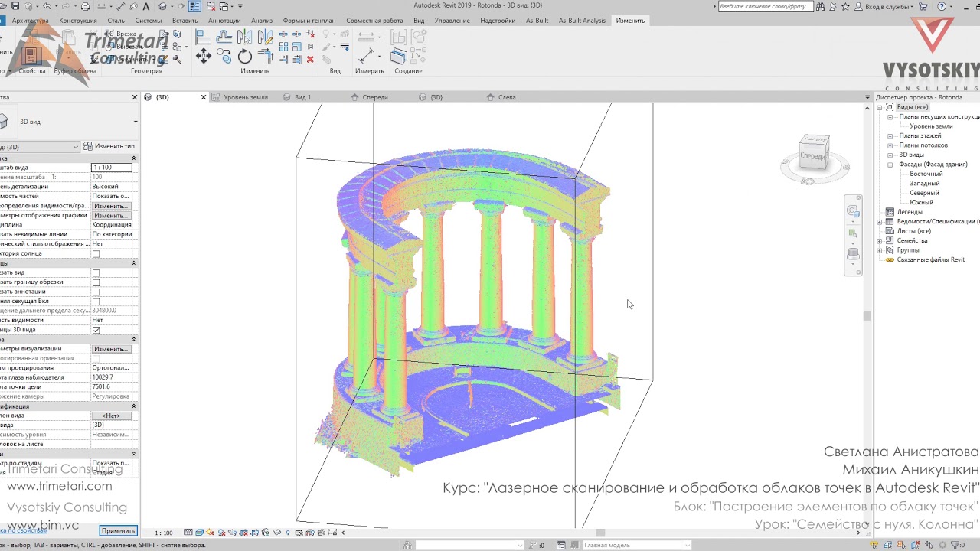Collapse the Фасады (Фасад здания) node
980x551 pixels.
tap(890, 165)
